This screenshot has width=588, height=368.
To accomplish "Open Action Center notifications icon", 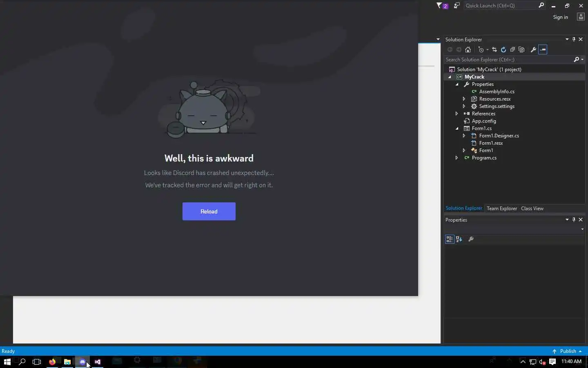I will pyautogui.click(x=552, y=362).
